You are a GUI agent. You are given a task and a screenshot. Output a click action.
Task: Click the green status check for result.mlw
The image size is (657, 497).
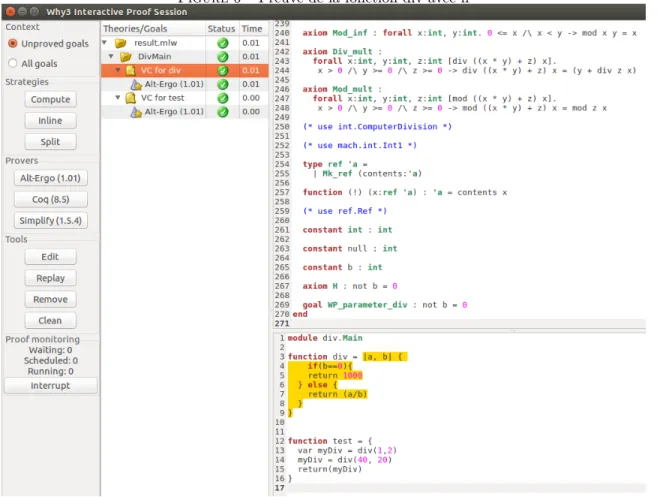click(x=223, y=43)
